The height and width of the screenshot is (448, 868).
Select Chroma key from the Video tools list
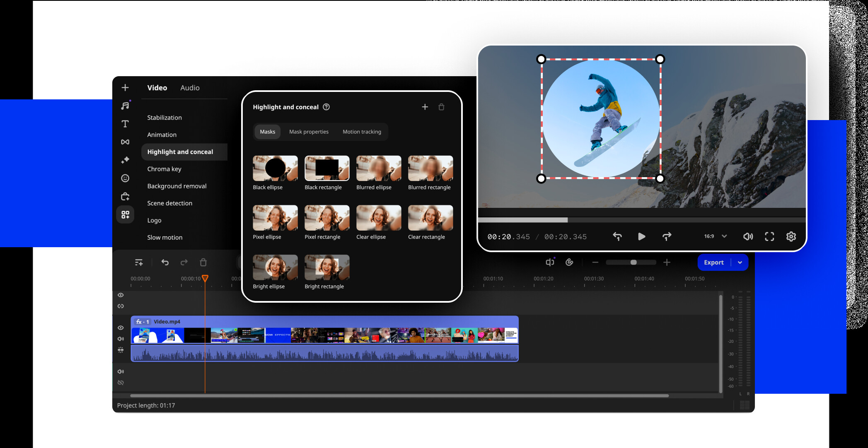(164, 169)
